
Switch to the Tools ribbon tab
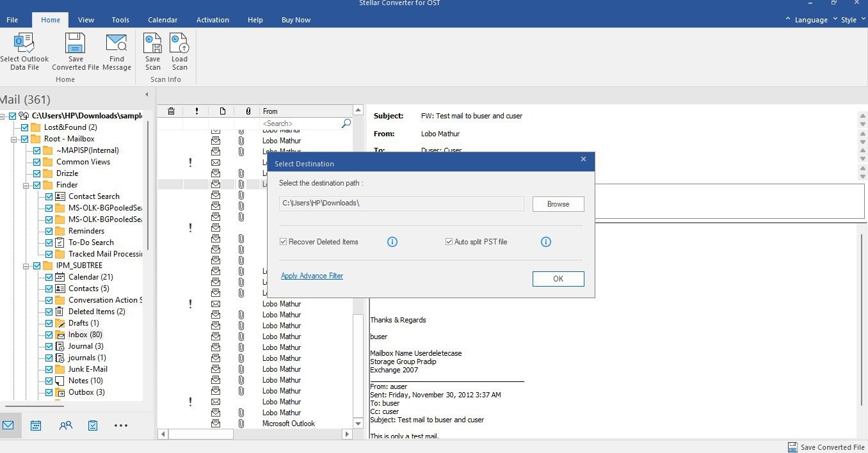point(120,20)
